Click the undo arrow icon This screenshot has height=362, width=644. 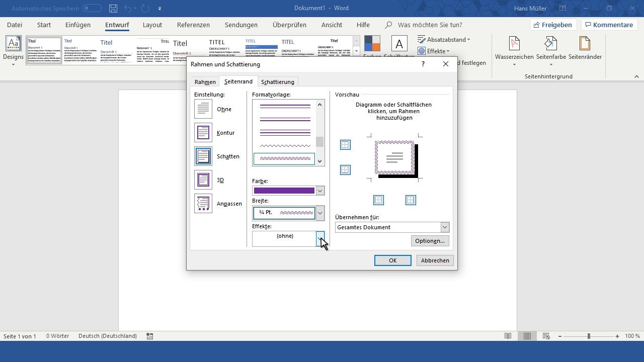click(x=128, y=9)
